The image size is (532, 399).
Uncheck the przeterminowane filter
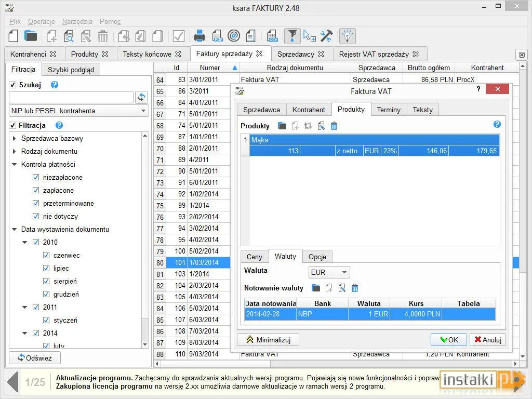[x=36, y=203]
